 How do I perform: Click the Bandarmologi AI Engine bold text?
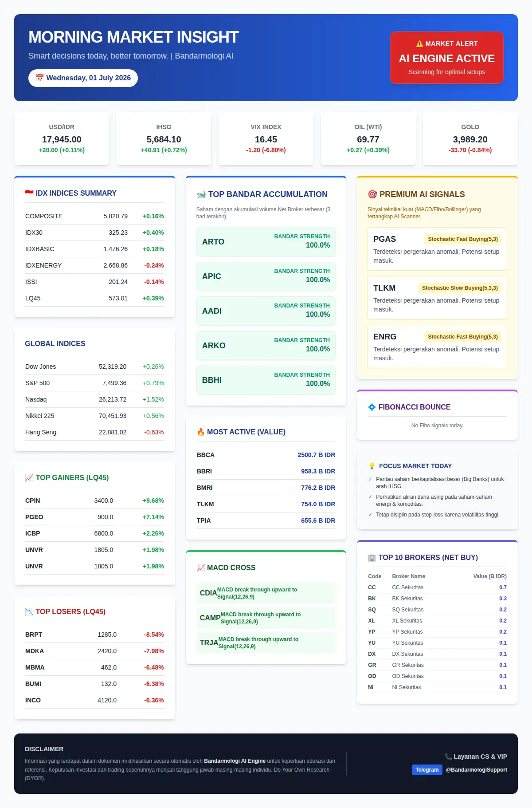coord(235,761)
